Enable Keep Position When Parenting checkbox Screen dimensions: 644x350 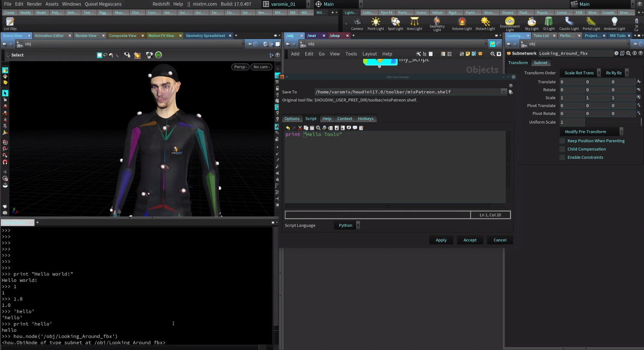click(562, 141)
